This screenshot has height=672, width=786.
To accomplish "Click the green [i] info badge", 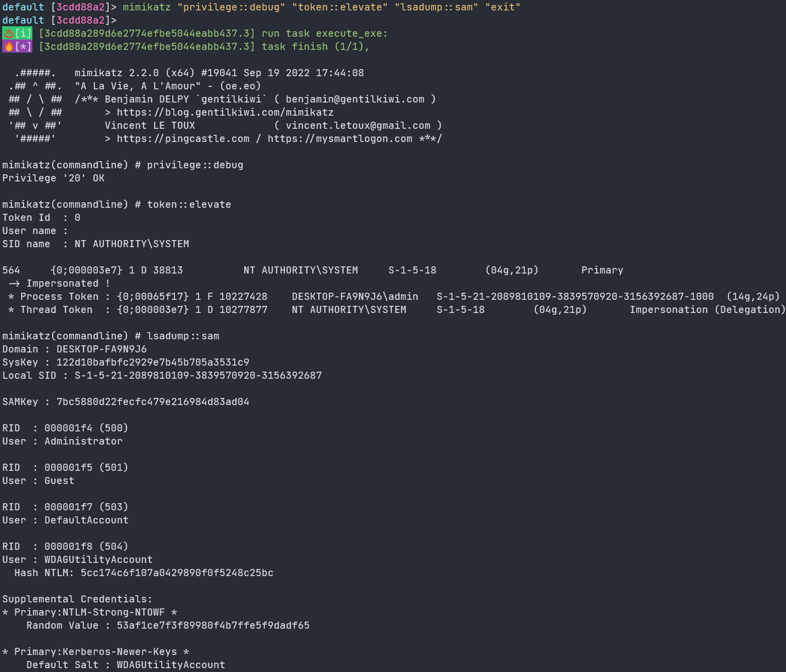I will 17,33.
